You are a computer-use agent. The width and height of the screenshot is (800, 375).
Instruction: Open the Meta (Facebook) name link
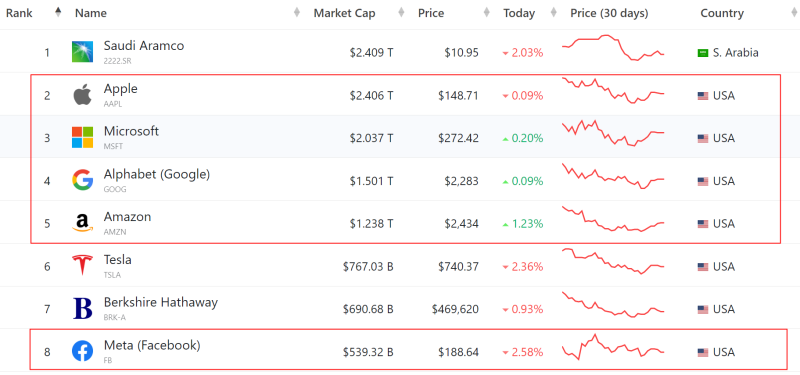click(152, 345)
